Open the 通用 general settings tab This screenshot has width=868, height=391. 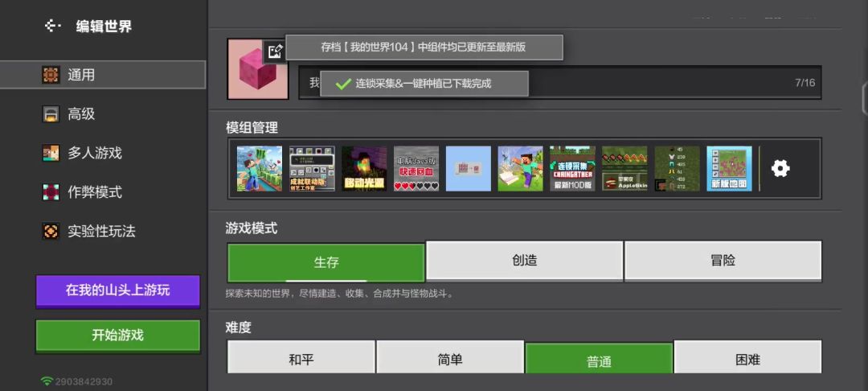(x=103, y=75)
